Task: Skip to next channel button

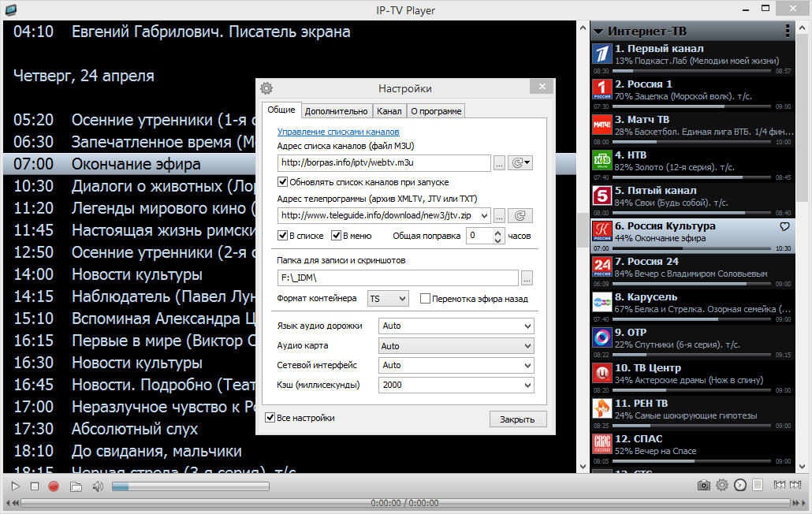Action: point(796,486)
